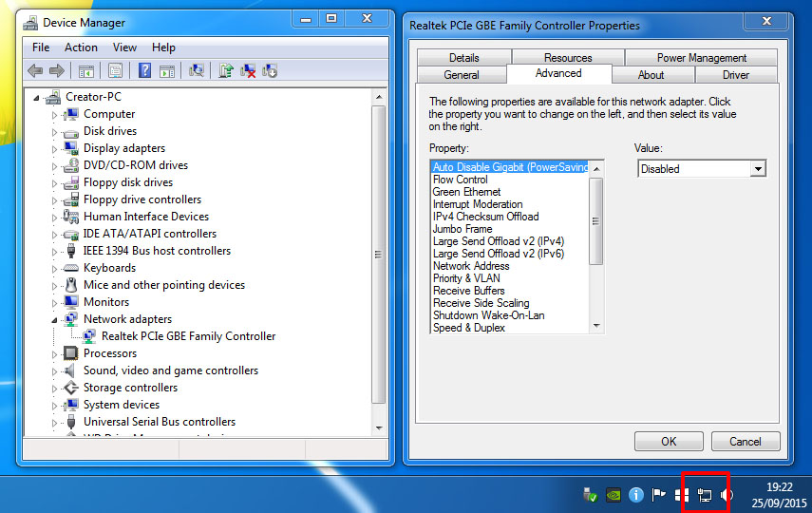This screenshot has width=812, height=513.
Task: Click the Device Manager tree scrollbar down arrow
Action: coord(379,428)
